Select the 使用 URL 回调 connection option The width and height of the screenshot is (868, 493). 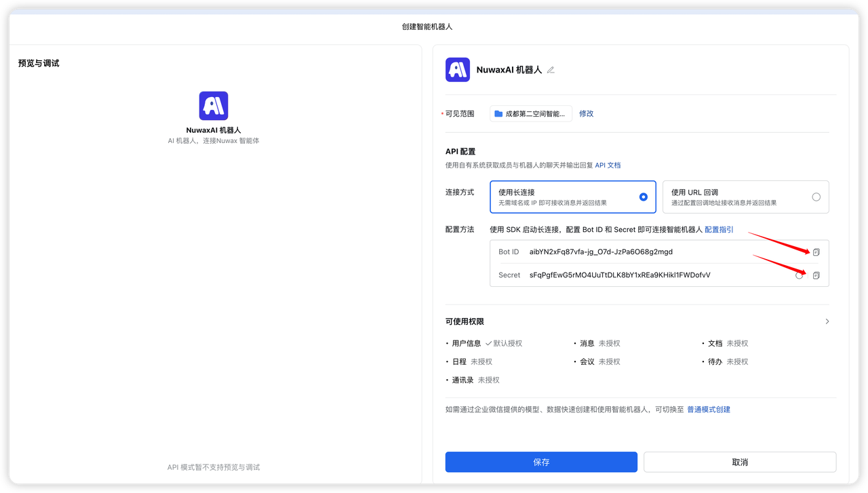(746, 197)
